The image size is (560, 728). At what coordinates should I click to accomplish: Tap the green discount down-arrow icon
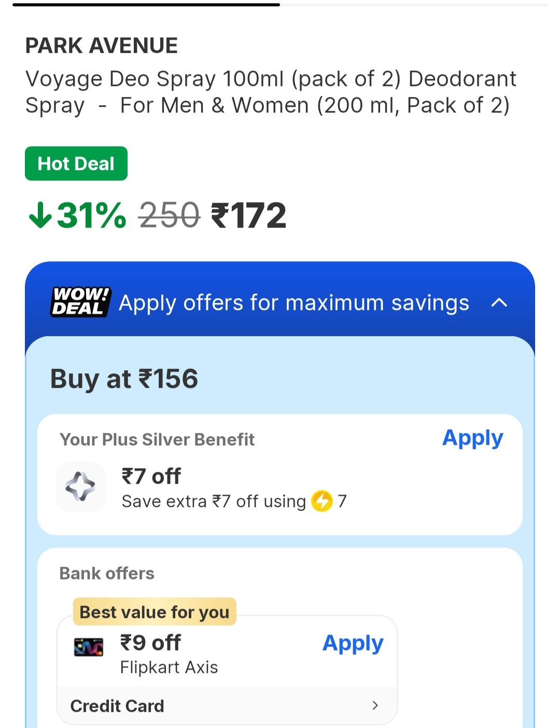coord(40,215)
